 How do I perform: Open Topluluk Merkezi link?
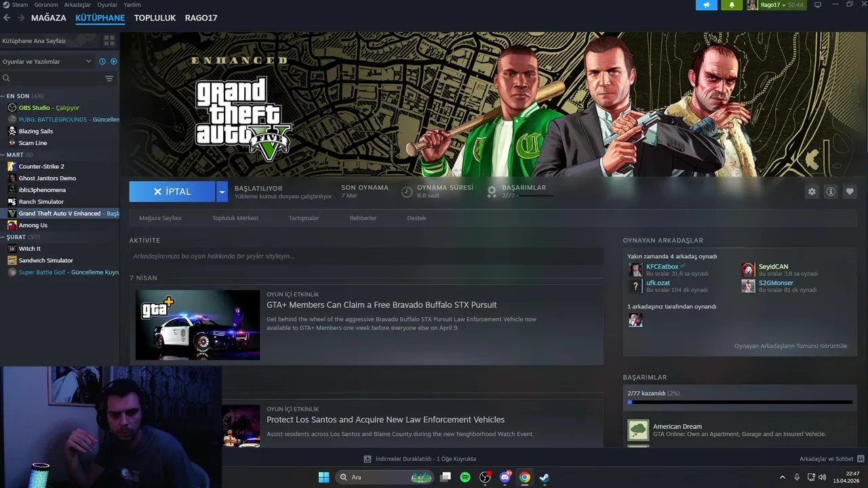pyautogui.click(x=235, y=218)
